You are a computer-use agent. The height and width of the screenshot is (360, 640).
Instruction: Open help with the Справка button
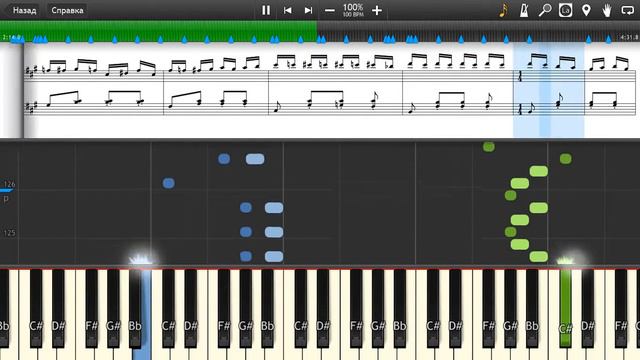point(67,10)
